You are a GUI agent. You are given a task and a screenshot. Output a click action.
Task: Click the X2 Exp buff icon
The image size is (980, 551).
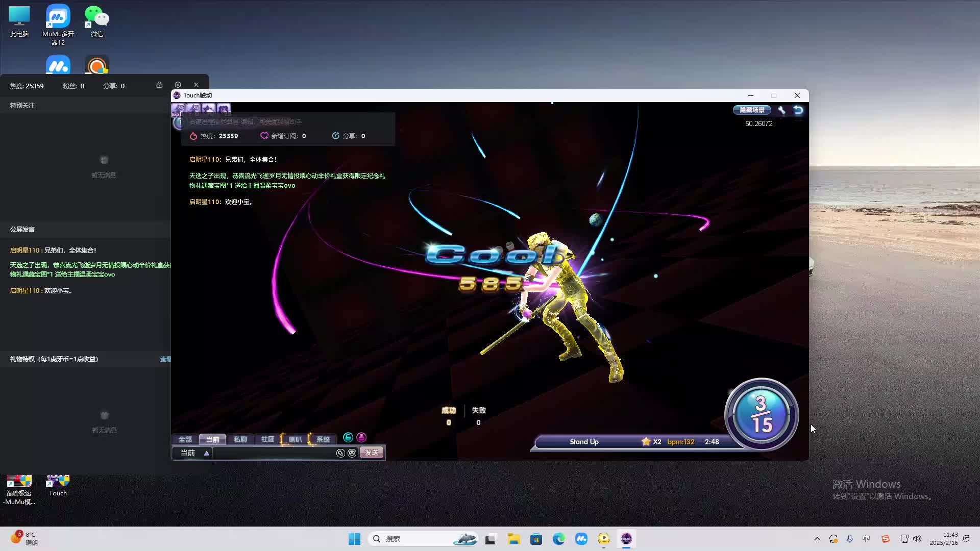tap(178, 109)
